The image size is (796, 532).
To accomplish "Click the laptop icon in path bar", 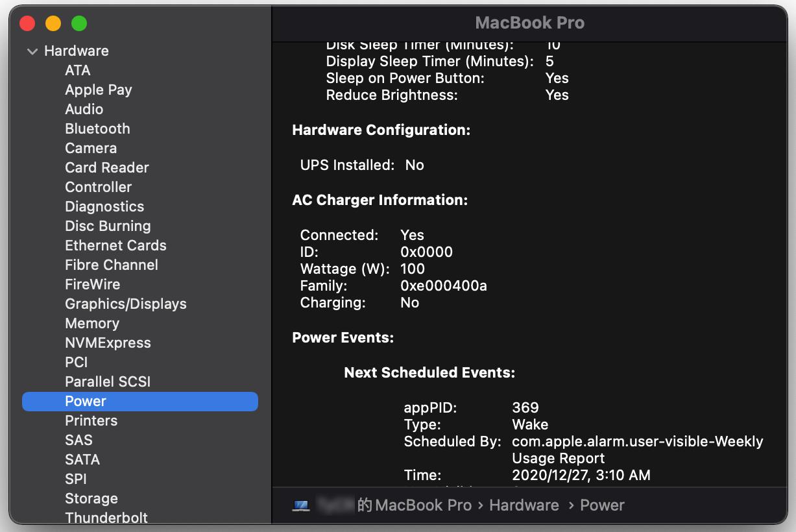I will pyautogui.click(x=301, y=505).
